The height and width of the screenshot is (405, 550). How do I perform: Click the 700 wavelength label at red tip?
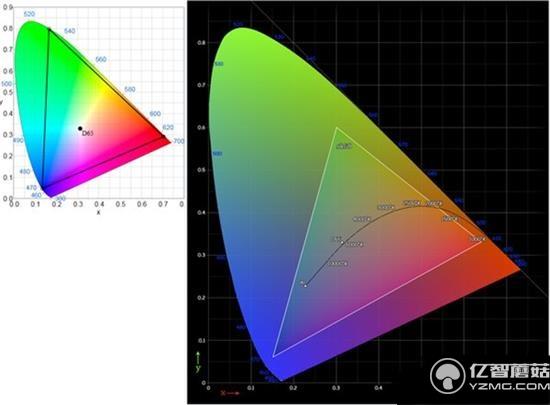click(179, 141)
